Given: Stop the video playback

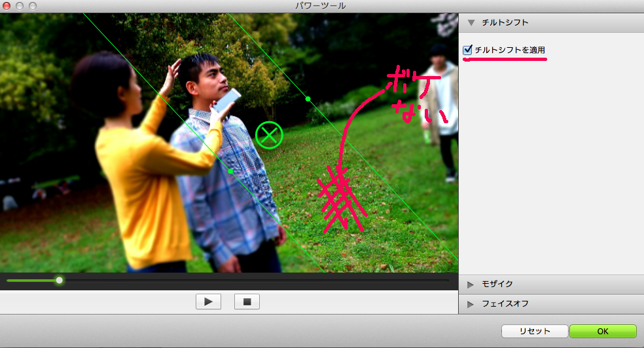Looking at the screenshot, I should point(247,301).
